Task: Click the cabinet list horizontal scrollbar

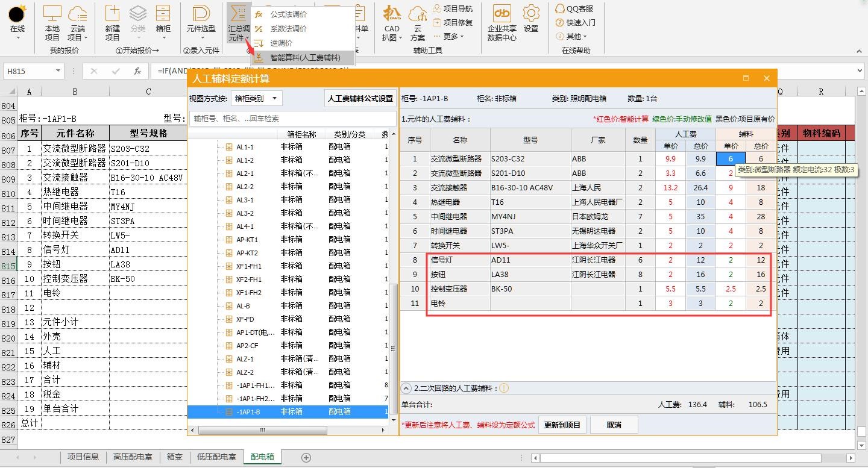Action: 263,431
